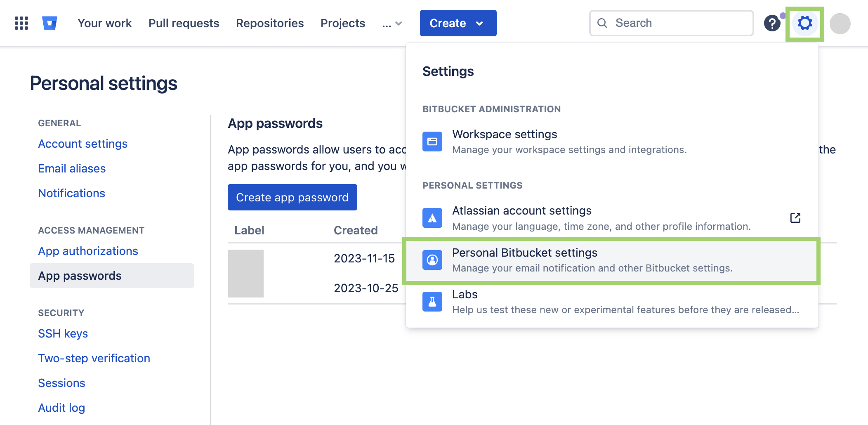
Task: Click the Bitbucket logo
Action: coord(49,23)
